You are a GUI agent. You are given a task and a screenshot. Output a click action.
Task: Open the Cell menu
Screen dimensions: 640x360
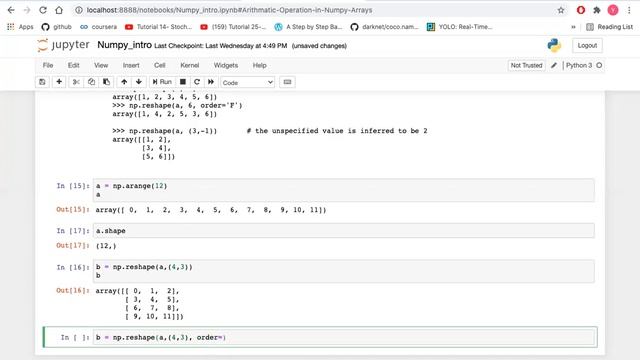coord(160,65)
